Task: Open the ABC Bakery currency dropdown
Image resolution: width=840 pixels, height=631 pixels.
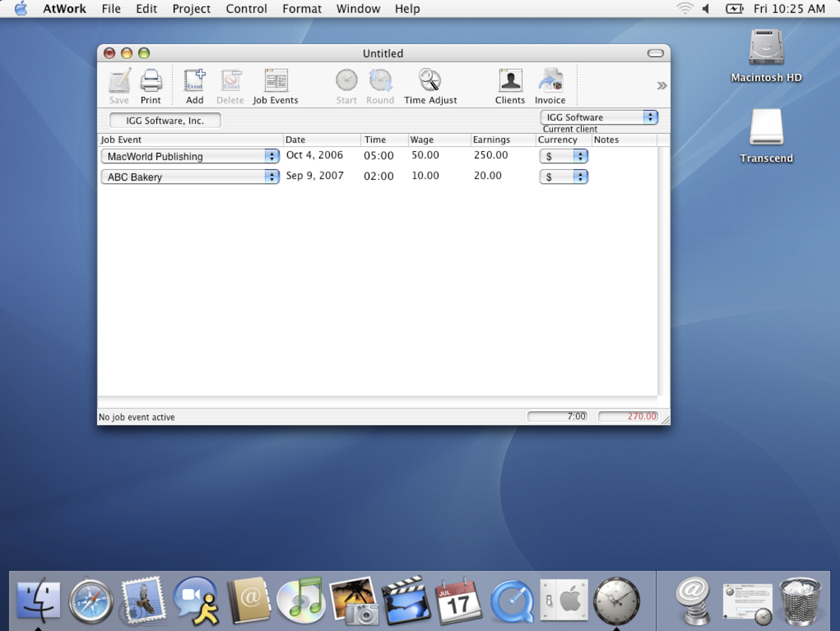Action: [x=564, y=177]
